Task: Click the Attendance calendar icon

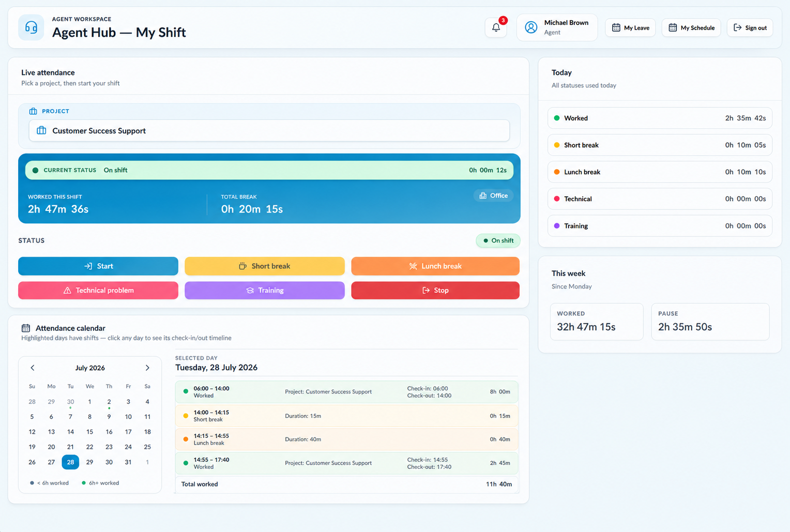Action: pyautogui.click(x=26, y=328)
